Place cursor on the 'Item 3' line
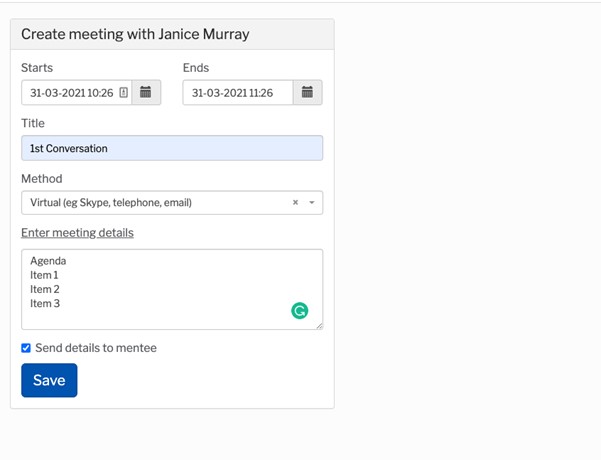 click(45, 304)
